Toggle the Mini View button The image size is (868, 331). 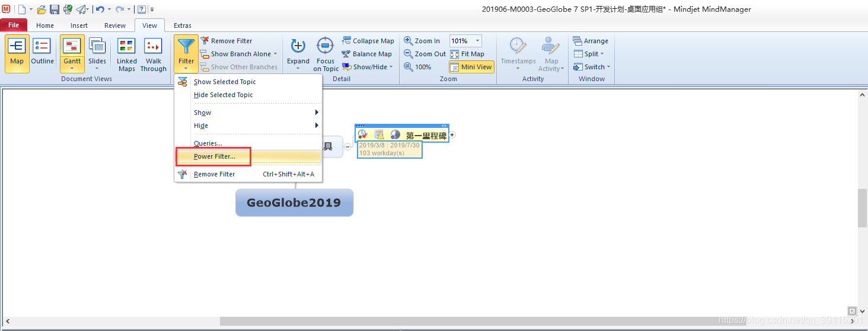[x=471, y=67]
